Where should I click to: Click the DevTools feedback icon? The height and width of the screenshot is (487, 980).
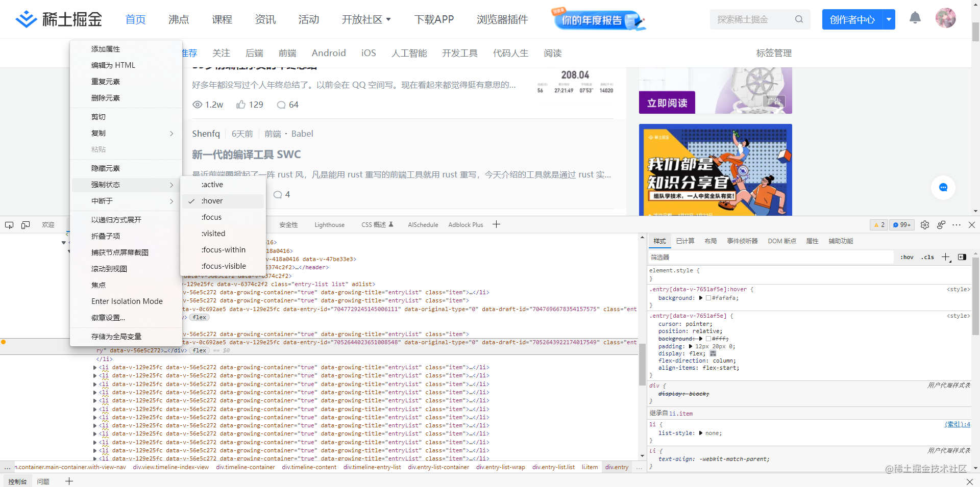click(941, 225)
